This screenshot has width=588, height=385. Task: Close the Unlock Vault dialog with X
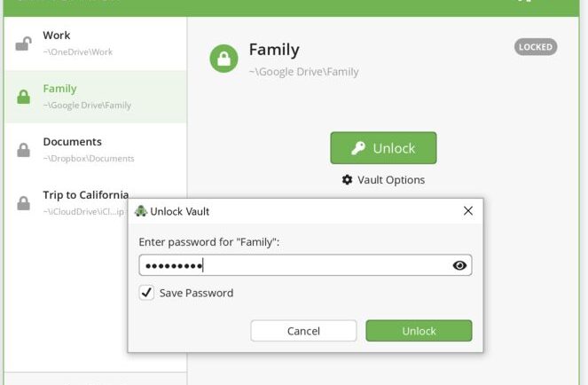tap(468, 211)
